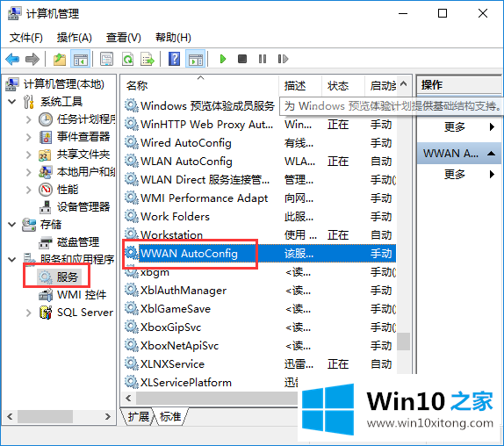Collapse the 存储 tree node
504x446 pixels.
12,225
